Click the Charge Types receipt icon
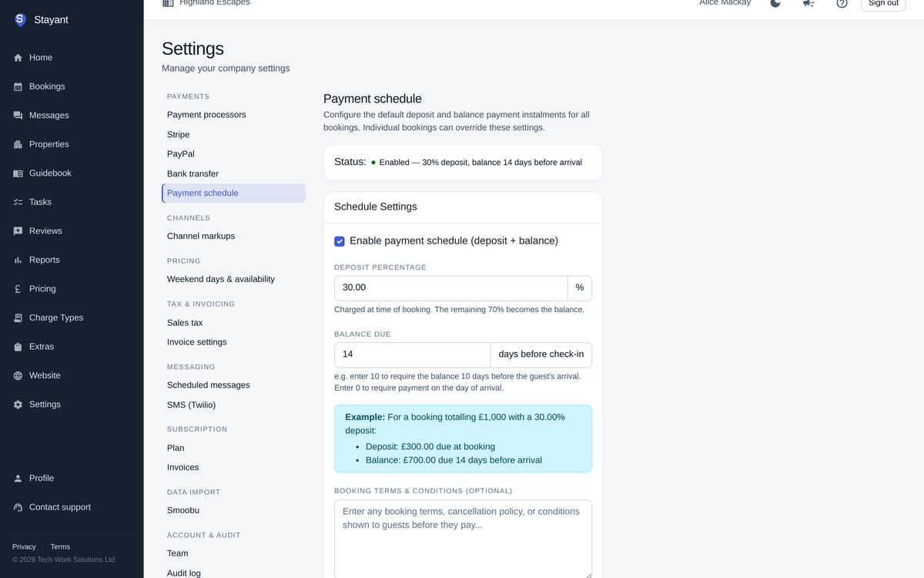The width and height of the screenshot is (924, 578). [18, 318]
